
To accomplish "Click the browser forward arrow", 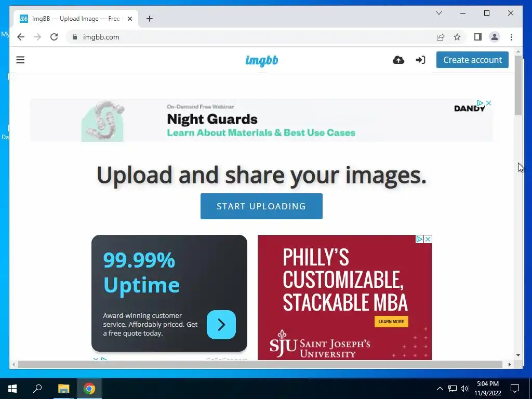I will point(37,37).
